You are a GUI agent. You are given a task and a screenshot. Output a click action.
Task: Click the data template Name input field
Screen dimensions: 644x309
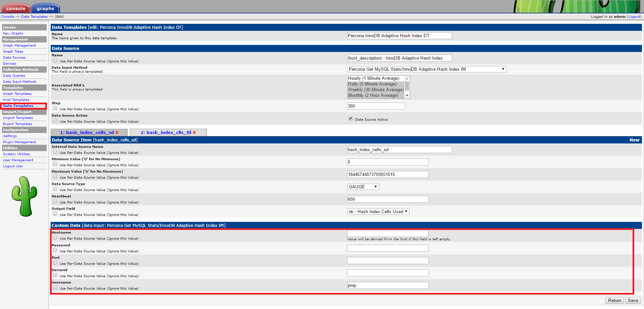click(x=399, y=36)
